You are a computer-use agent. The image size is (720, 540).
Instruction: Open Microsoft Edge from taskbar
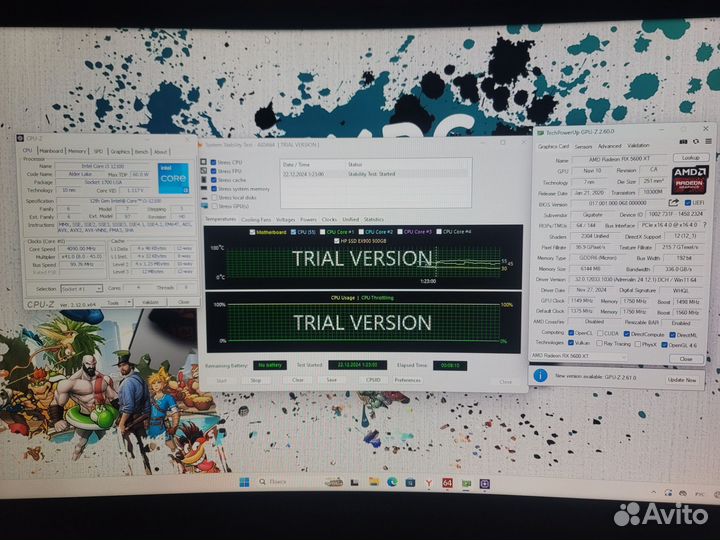point(392,482)
